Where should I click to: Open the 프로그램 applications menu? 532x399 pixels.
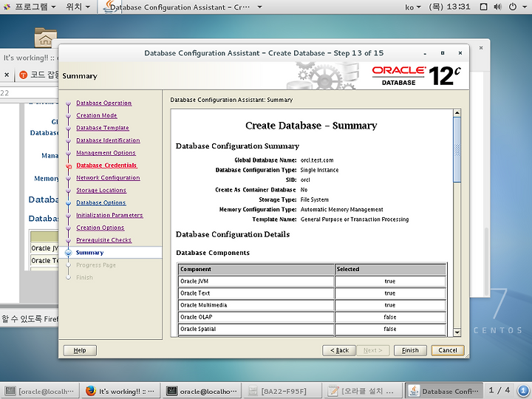tap(35, 7)
